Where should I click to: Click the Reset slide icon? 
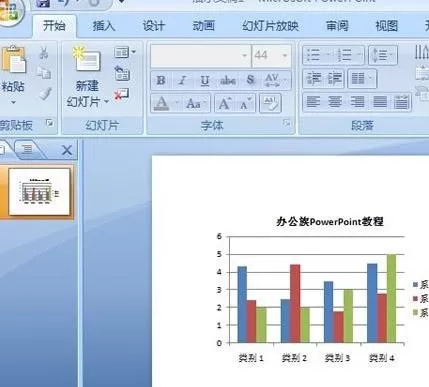click(122, 74)
